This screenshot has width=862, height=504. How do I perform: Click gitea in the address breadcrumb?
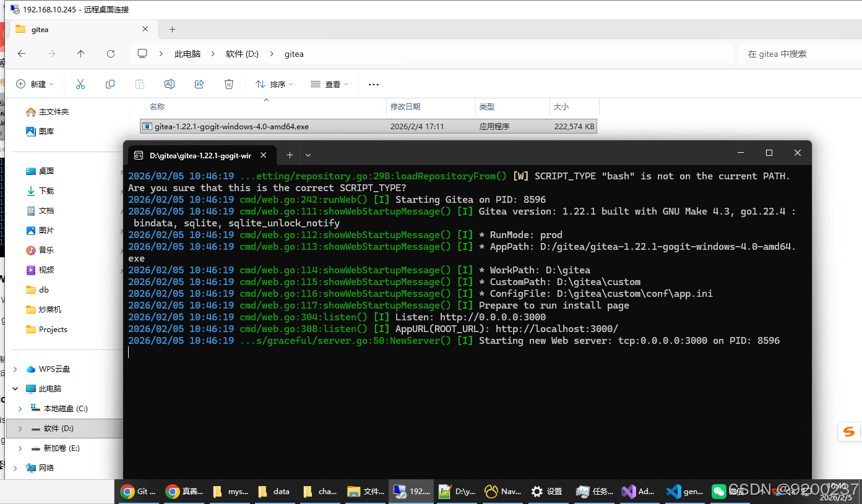(x=294, y=54)
